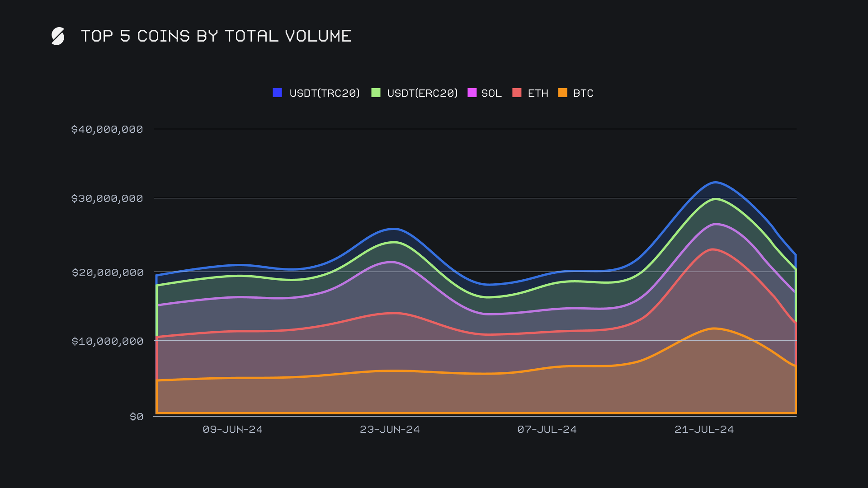Click the magenta SOL legend swatch
The height and width of the screenshot is (488, 868).
pyautogui.click(x=472, y=93)
